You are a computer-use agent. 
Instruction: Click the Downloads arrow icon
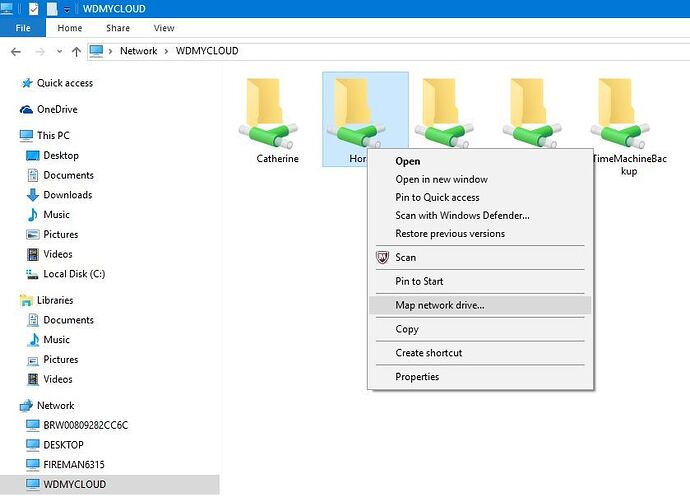(x=33, y=195)
